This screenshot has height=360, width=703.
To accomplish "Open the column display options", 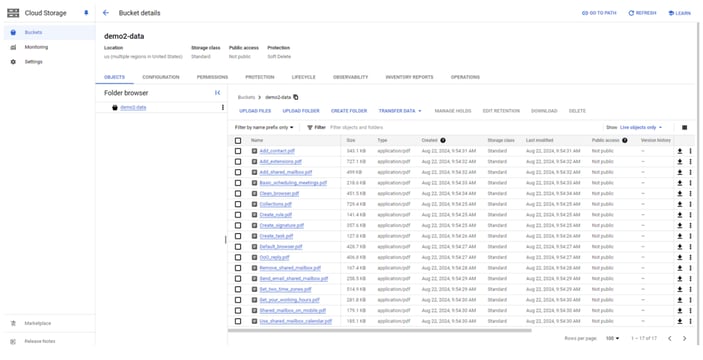I will [x=685, y=128].
